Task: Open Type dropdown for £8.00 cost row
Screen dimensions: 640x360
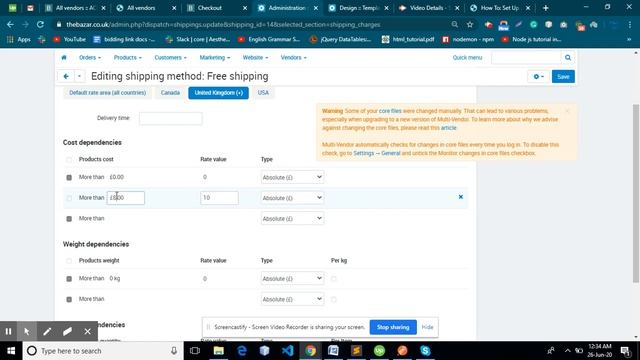Action: pos(292,198)
